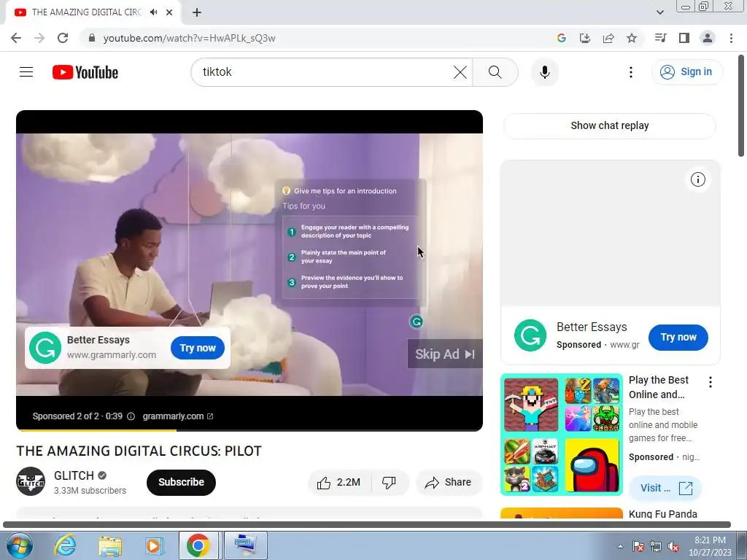Click the site lock icon in address bar
Viewport: 747px width, 560px height.
point(92,38)
